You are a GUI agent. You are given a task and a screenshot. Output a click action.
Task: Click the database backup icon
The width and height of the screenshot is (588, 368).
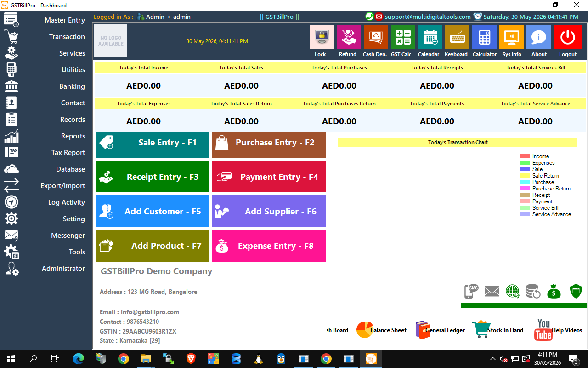tap(533, 291)
